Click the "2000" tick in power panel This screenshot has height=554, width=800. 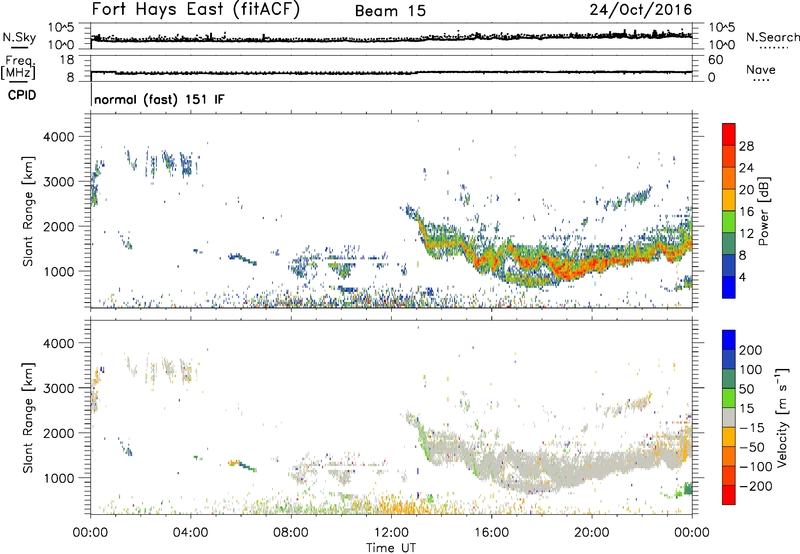point(58,226)
